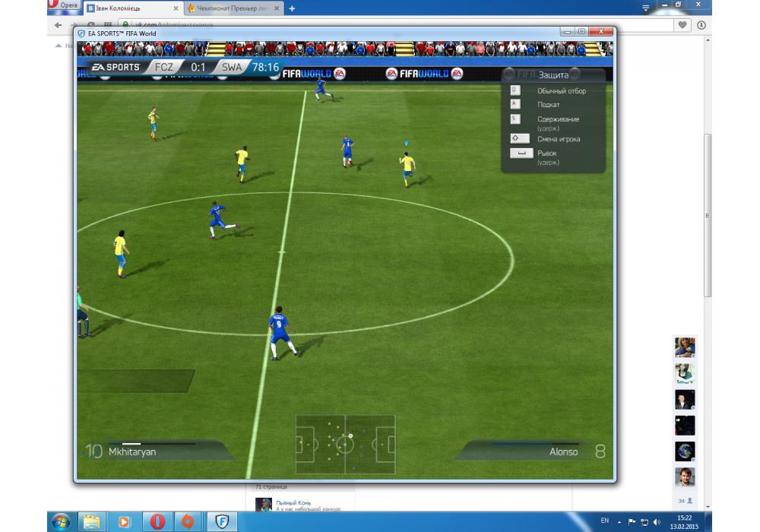Click the Mkhitaryan player name

coord(132,451)
